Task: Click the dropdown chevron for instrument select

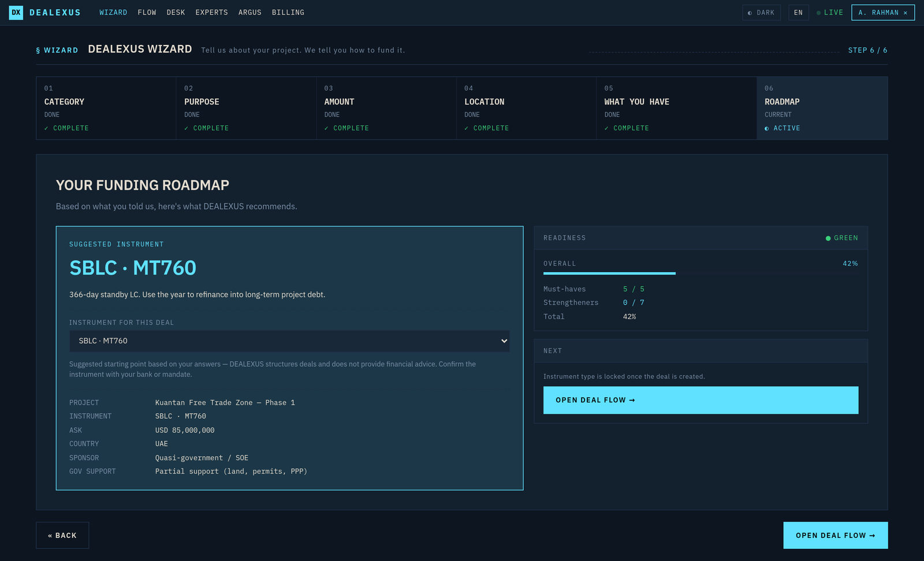Action: 504,341
